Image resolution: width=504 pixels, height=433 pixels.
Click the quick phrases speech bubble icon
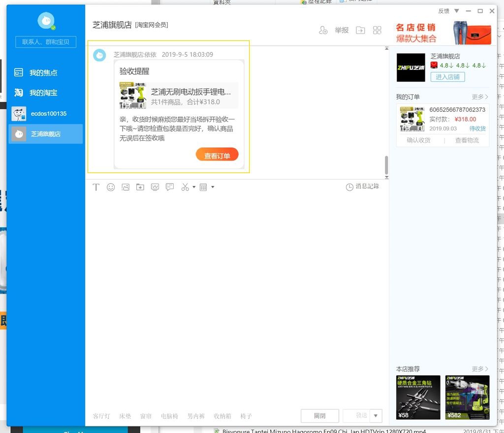point(170,187)
